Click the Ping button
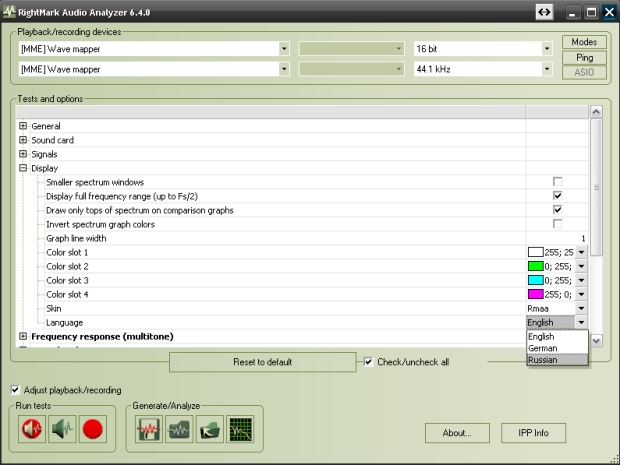The image size is (620, 465). [x=584, y=58]
